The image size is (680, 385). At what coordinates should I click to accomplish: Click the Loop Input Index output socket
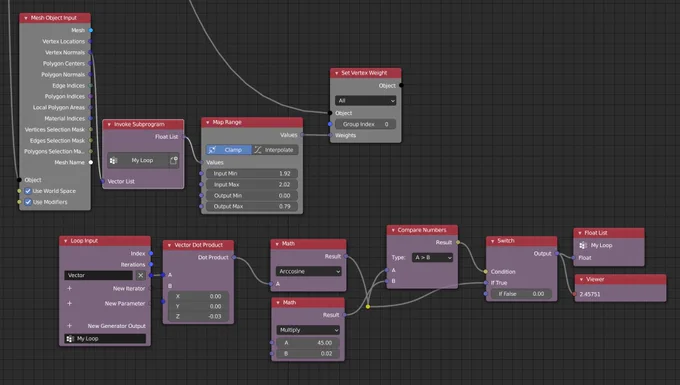[151, 254]
